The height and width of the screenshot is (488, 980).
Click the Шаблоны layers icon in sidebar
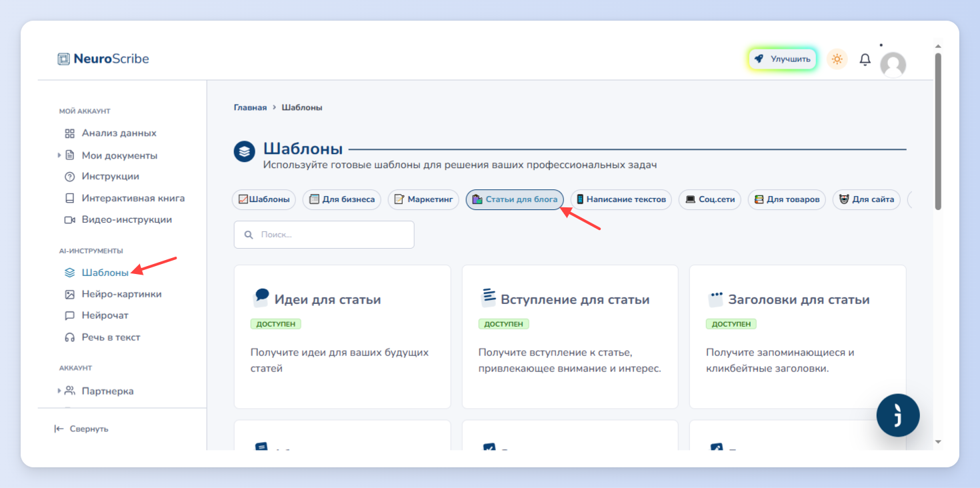coord(69,273)
